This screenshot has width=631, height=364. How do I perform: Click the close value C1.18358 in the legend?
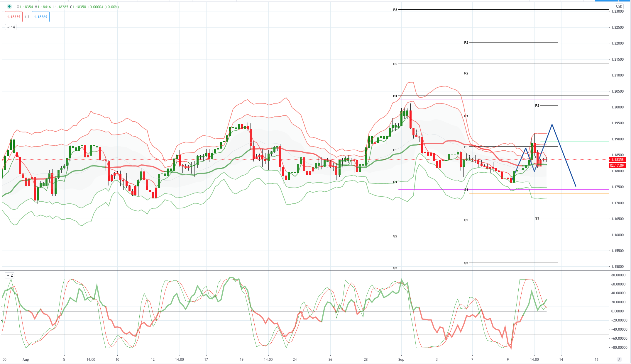click(78, 7)
